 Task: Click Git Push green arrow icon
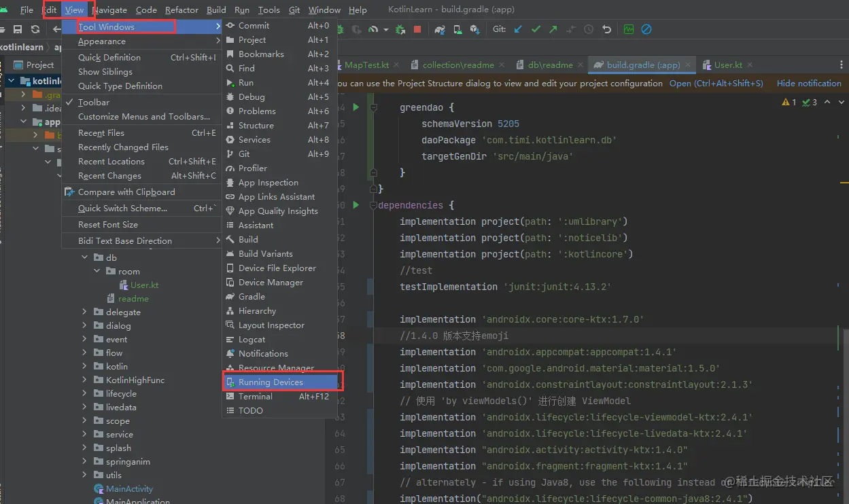553,30
